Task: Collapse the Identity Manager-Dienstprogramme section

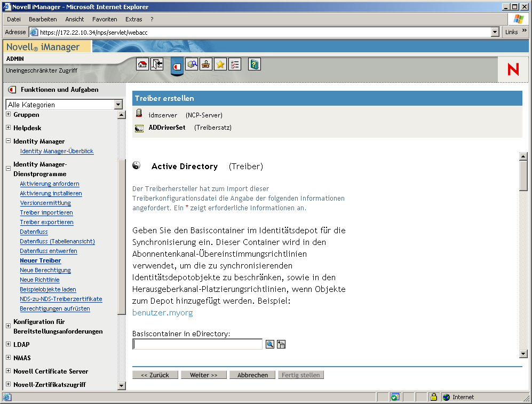Action: coord(7,167)
